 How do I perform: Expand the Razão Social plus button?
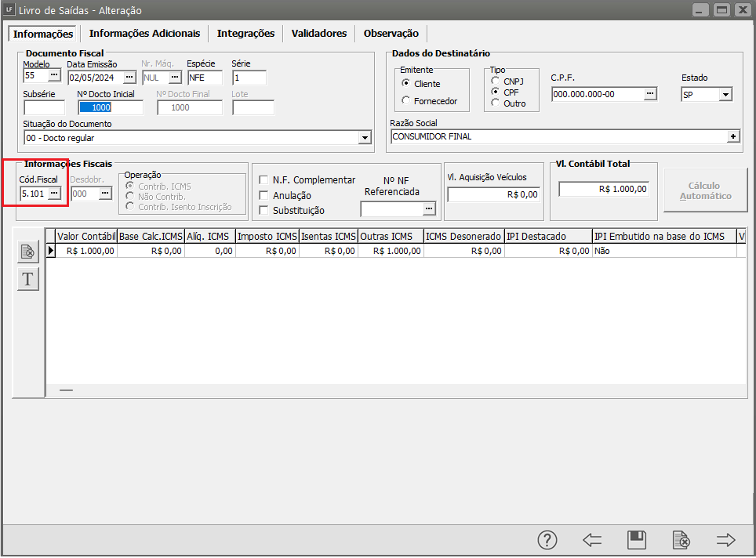tap(733, 136)
